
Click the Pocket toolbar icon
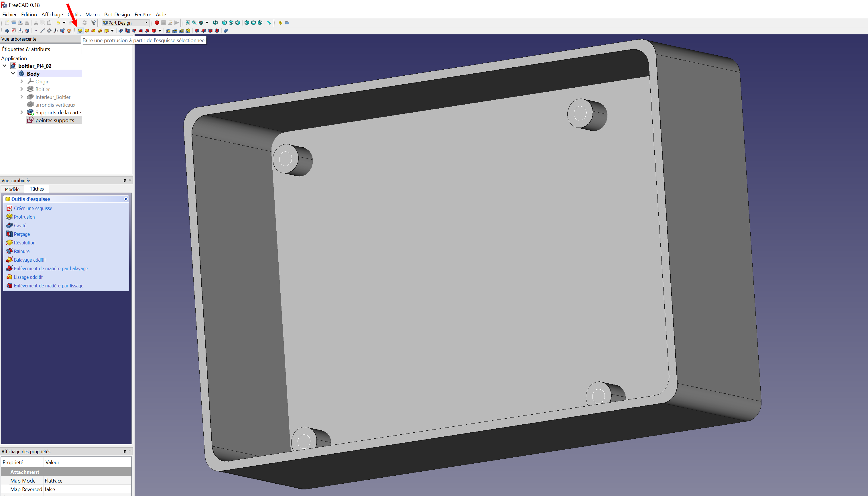pos(121,31)
